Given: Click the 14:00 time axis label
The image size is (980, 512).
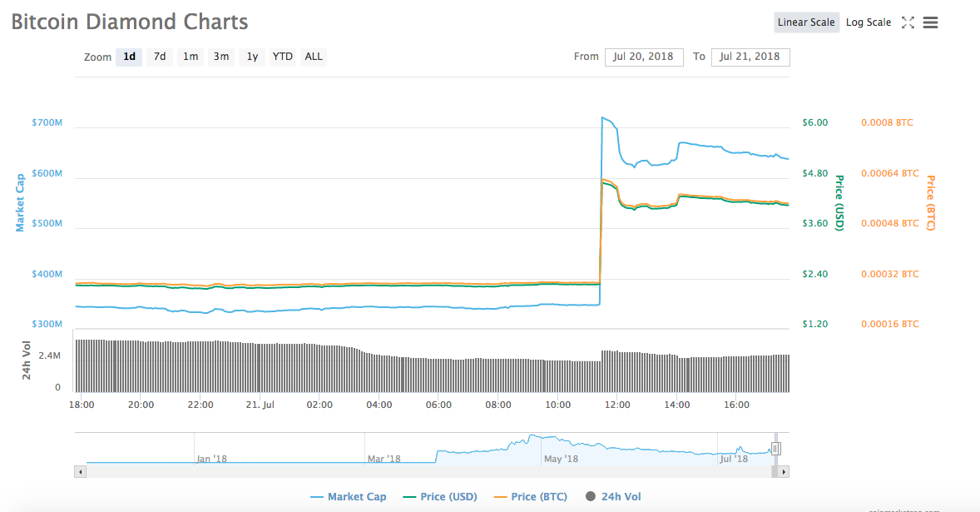Looking at the screenshot, I should click(677, 405).
